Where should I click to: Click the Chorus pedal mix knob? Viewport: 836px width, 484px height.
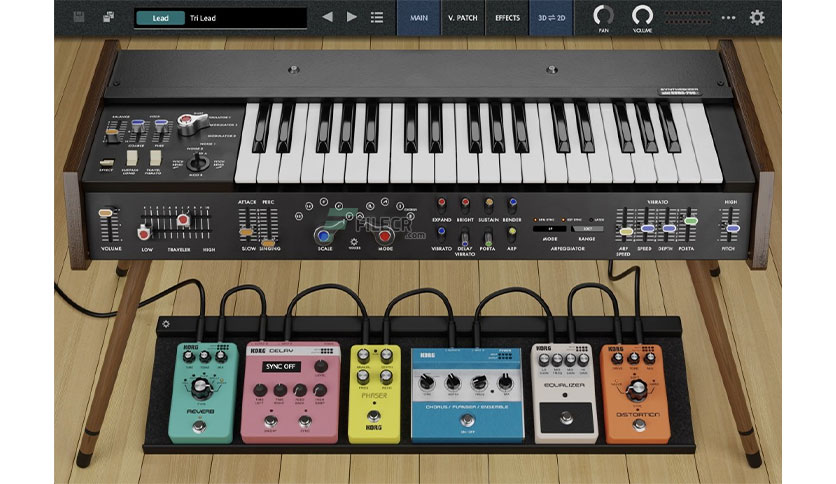point(504,382)
